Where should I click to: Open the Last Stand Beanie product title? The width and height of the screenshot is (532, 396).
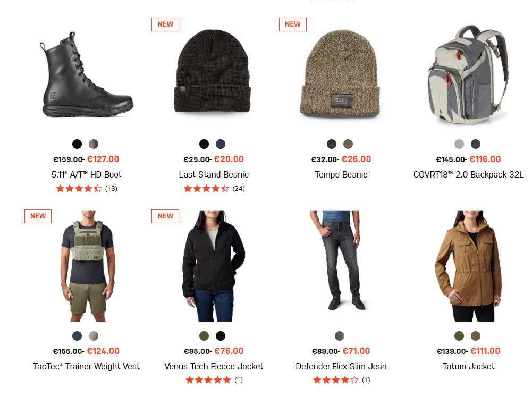pyautogui.click(x=214, y=174)
